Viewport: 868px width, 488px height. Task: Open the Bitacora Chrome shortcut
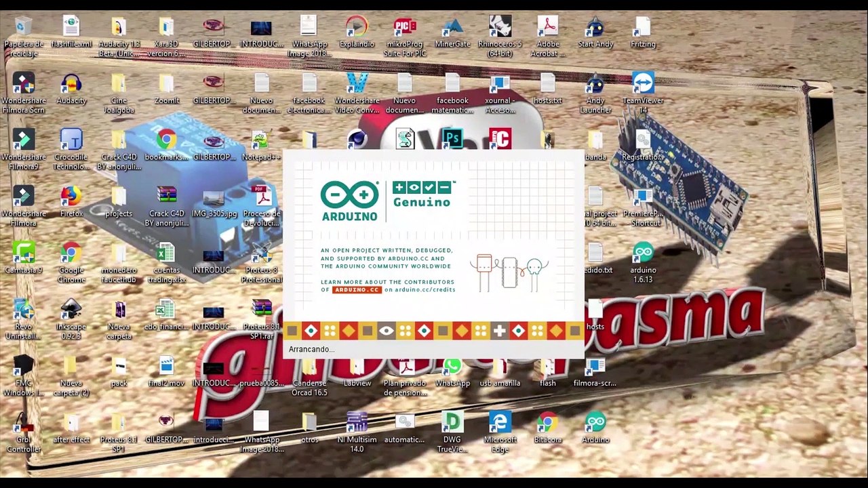point(548,429)
